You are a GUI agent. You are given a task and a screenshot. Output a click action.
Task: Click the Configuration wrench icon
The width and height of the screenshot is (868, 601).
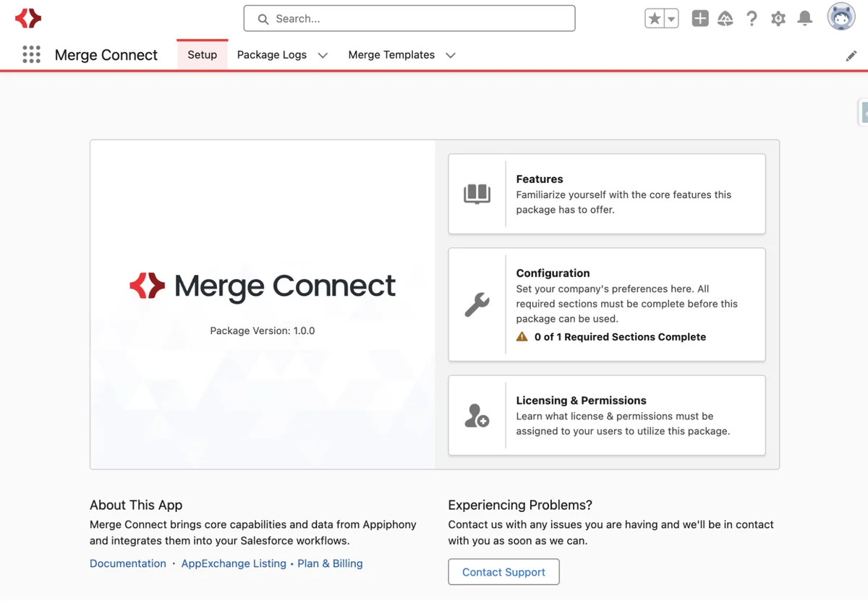(477, 304)
